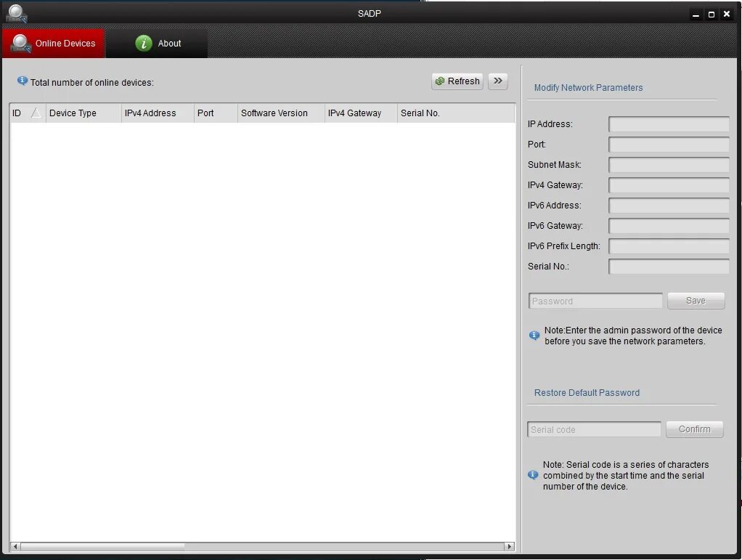The image size is (742, 560).
Task: Click the Restore Default Password heading
Action: pos(587,393)
